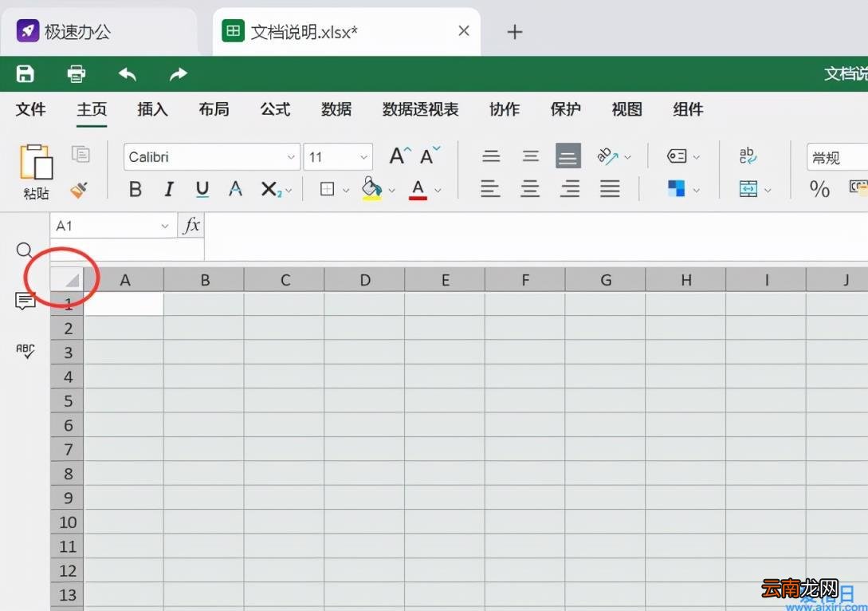Redo the last action
Screen dimensions: 868x611
click(x=179, y=73)
